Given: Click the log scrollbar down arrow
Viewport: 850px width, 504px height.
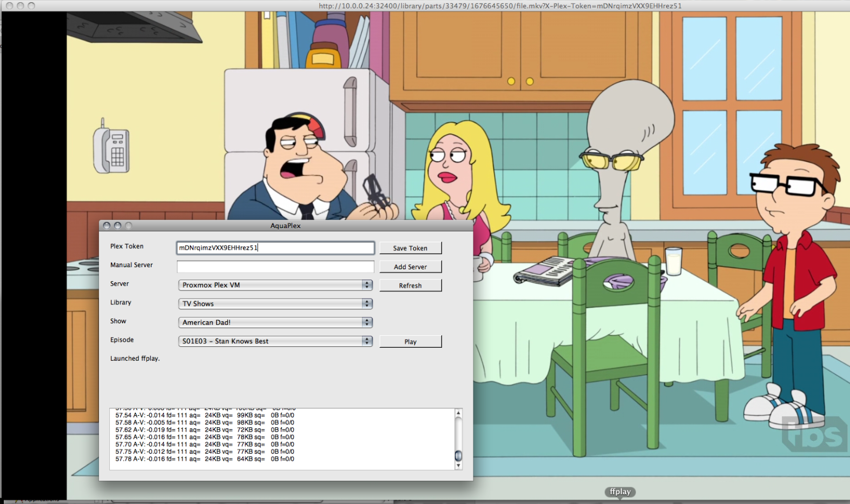Looking at the screenshot, I should (458, 466).
